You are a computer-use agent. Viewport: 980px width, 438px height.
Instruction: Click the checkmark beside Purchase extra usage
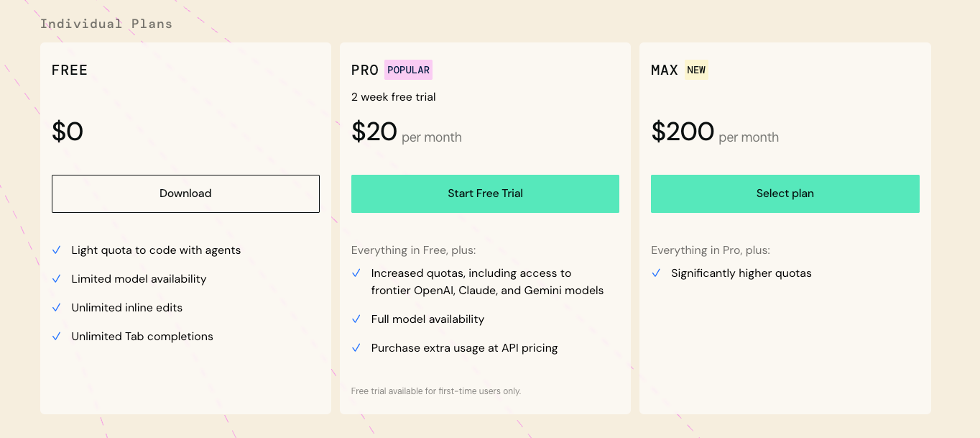tap(356, 347)
